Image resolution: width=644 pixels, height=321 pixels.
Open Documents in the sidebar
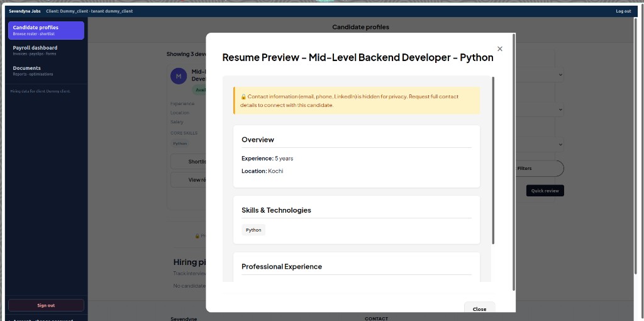tap(46, 70)
